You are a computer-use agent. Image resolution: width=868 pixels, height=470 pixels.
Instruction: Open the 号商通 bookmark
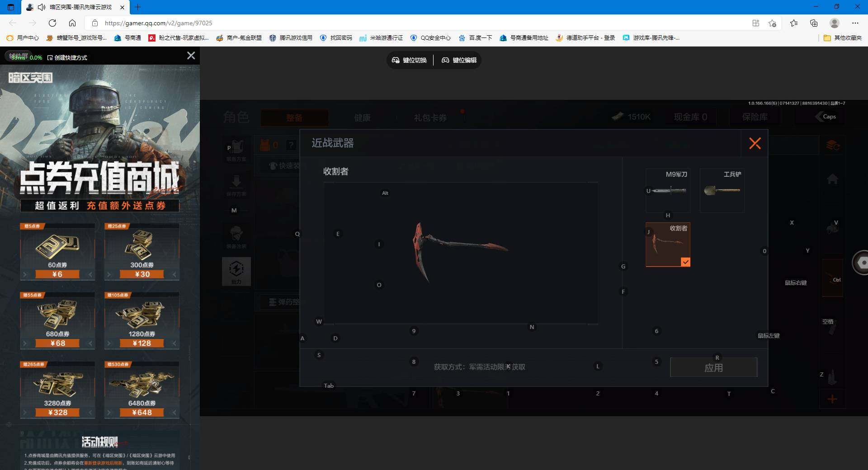click(x=127, y=38)
